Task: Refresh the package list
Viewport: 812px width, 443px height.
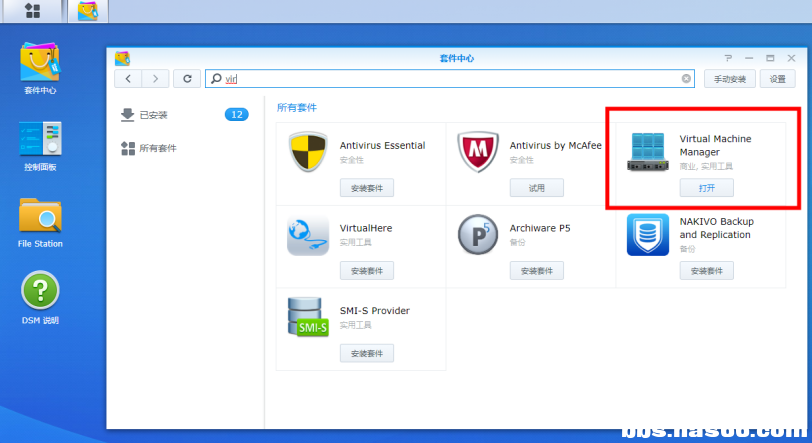Action: pyautogui.click(x=187, y=79)
